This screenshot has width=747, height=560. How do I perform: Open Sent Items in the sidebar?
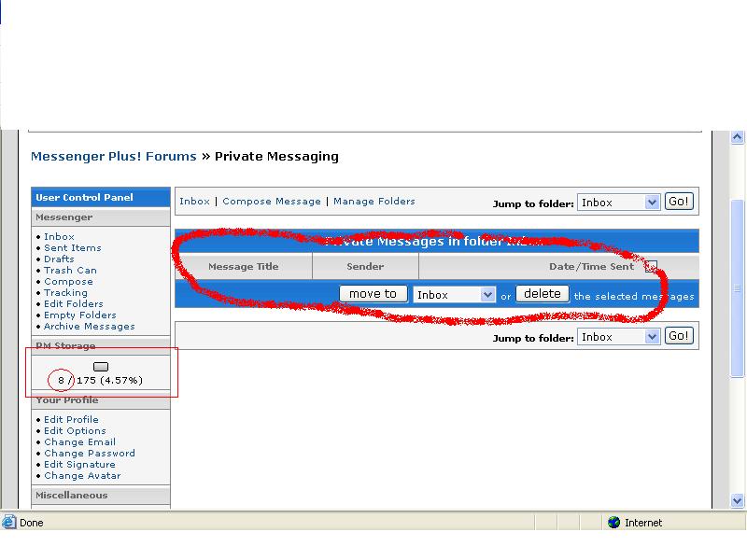73,248
